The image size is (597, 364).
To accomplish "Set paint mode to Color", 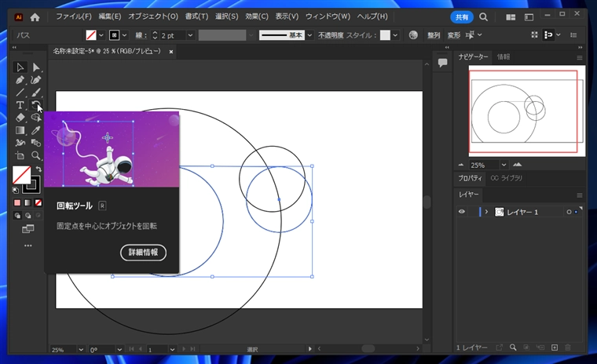I will point(17,202).
